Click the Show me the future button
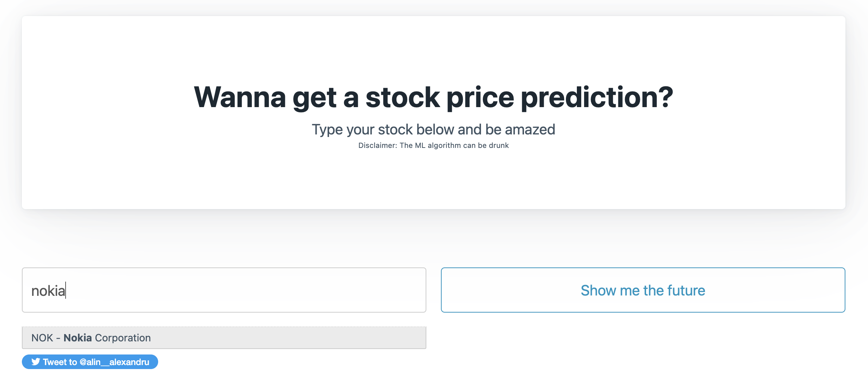868x384 pixels. tap(643, 290)
